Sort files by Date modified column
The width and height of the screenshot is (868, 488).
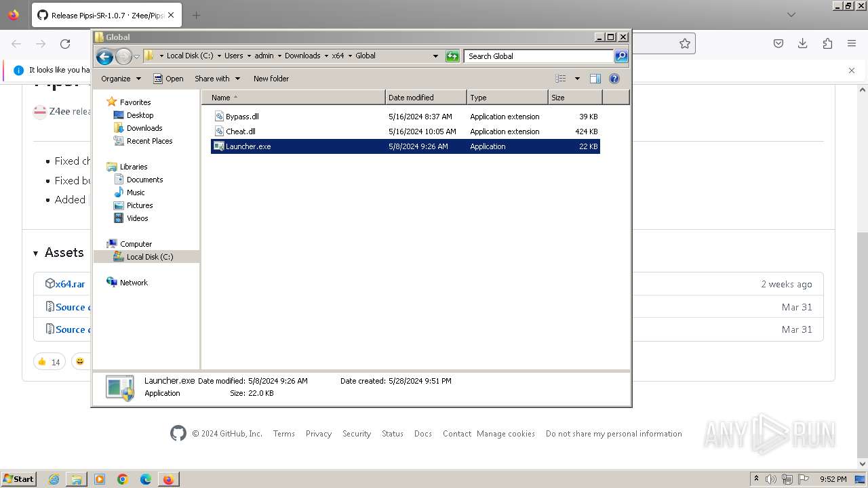point(426,98)
